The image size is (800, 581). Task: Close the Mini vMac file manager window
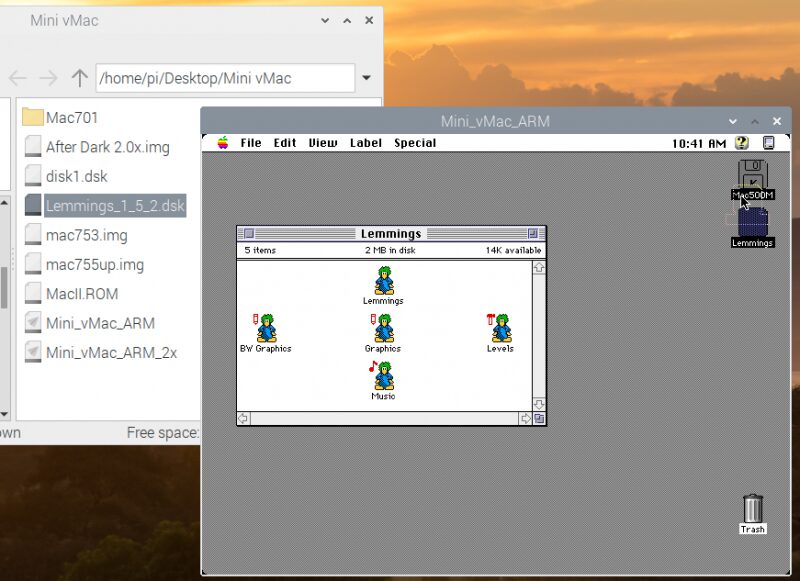(369, 20)
